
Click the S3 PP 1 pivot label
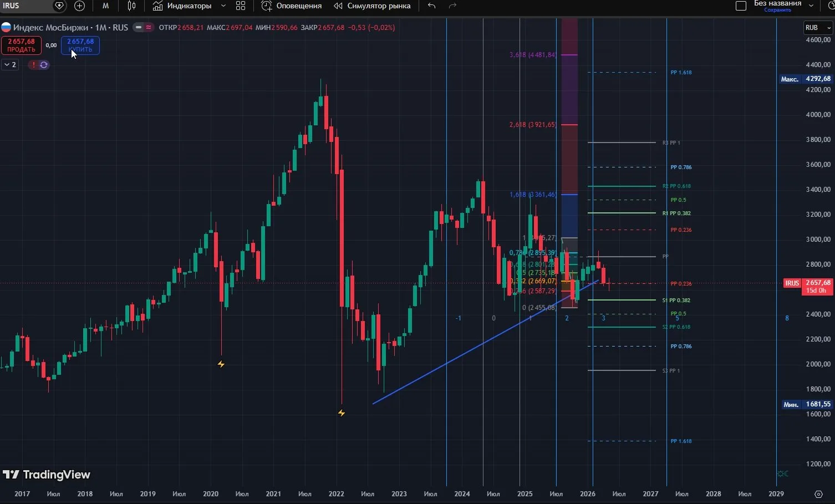coord(671,371)
